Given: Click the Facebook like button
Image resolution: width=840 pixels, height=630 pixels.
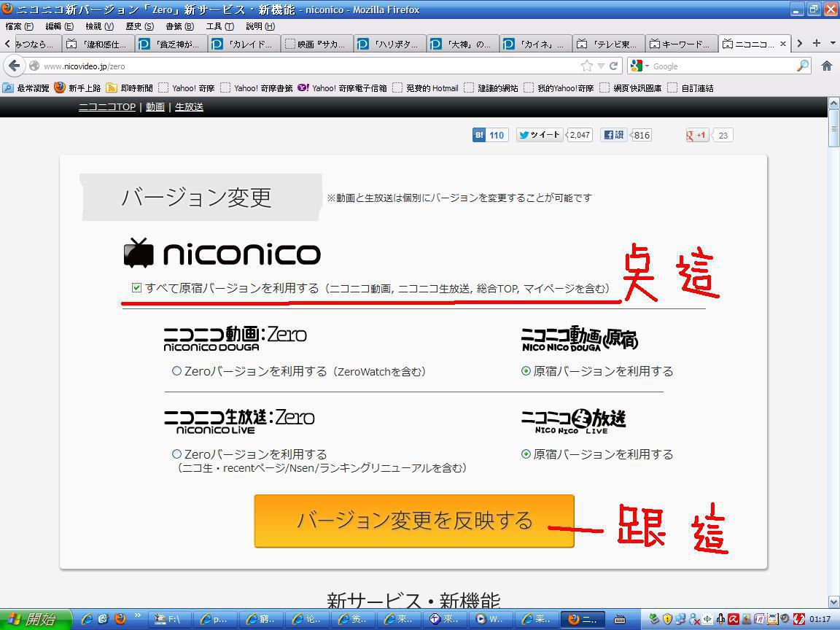Looking at the screenshot, I should click(613, 135).
